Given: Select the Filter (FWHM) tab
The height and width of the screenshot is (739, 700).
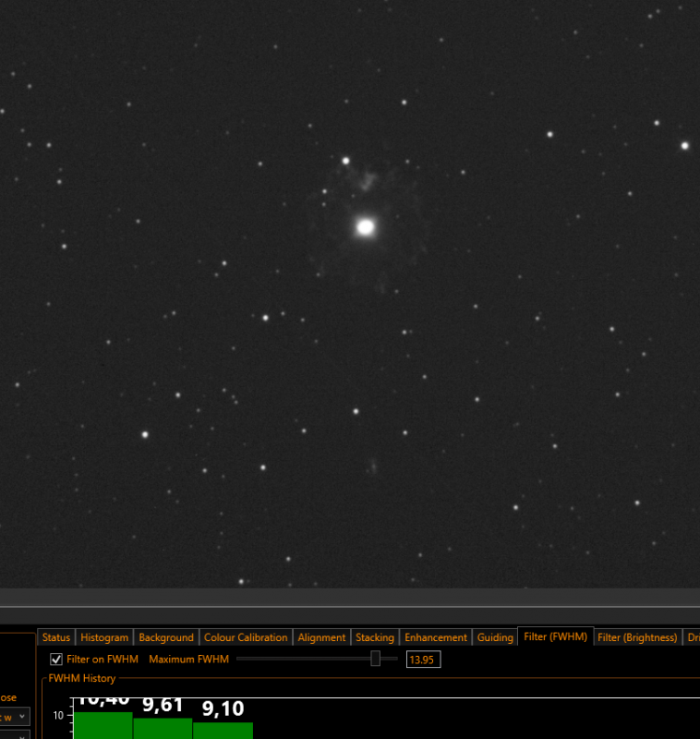Looking at the screenshot, I should (x=555, y=636).
